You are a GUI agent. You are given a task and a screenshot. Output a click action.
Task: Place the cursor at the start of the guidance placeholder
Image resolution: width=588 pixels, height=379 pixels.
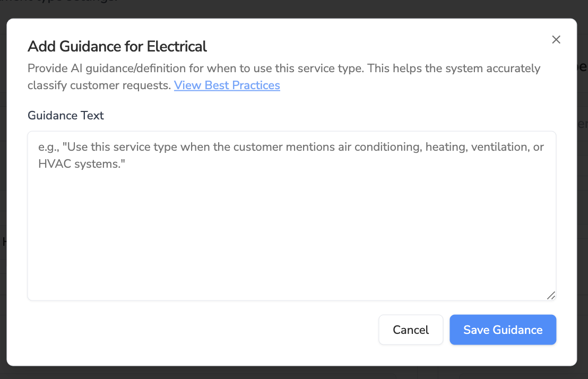[39, 147]
